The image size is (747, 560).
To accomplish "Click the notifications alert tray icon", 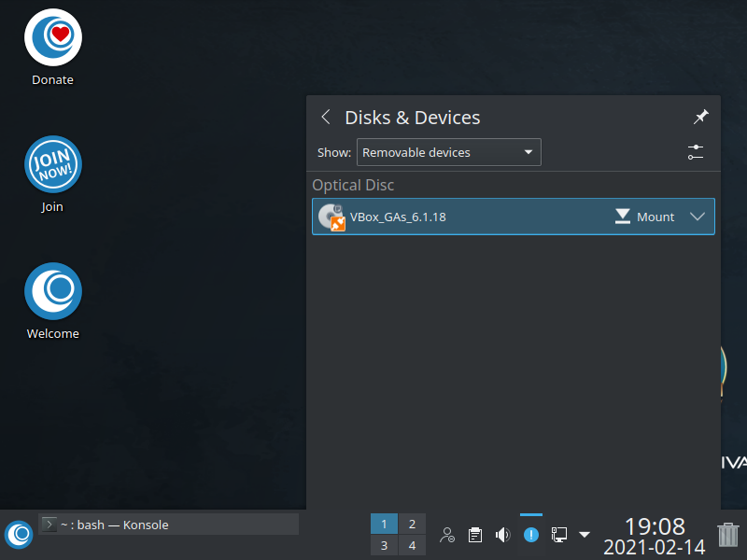I will [531, 535].
